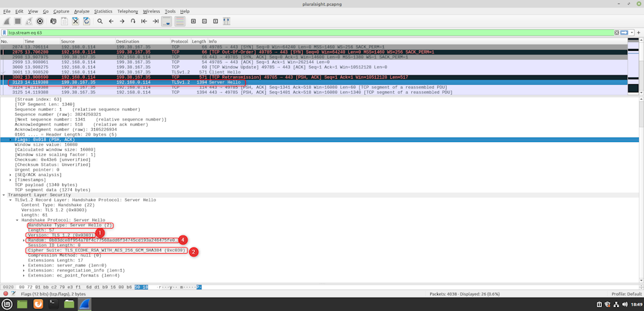Click the zoom in plus icon
This screenshot has height=311, width=644.
pyautogui.click(x=193, y=21)
